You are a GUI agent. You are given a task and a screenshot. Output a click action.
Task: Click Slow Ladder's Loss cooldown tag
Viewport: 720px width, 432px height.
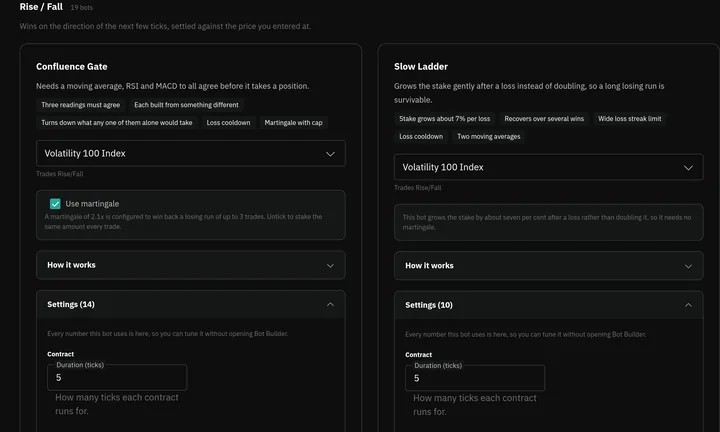coord(421,136)
